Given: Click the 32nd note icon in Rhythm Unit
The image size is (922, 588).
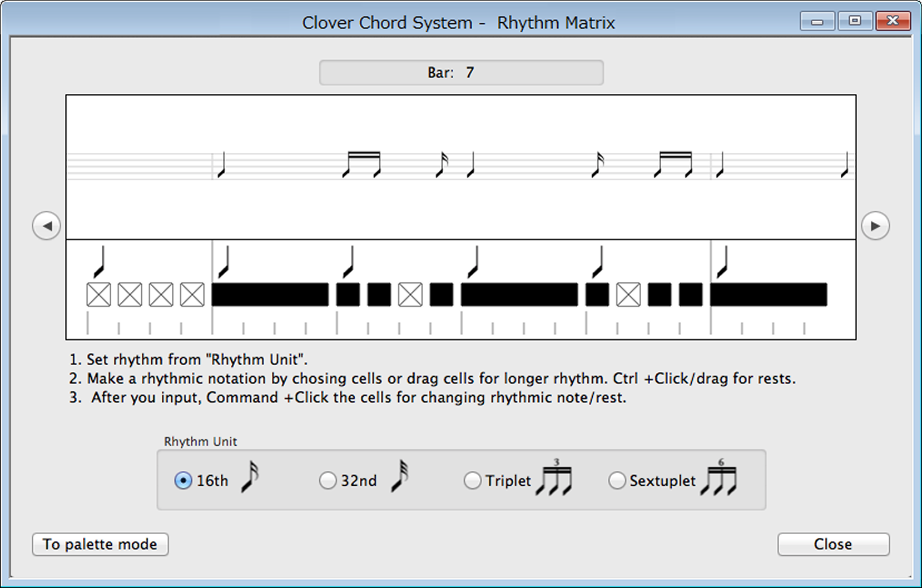Looking at the screenshot, I should point(400,477).
